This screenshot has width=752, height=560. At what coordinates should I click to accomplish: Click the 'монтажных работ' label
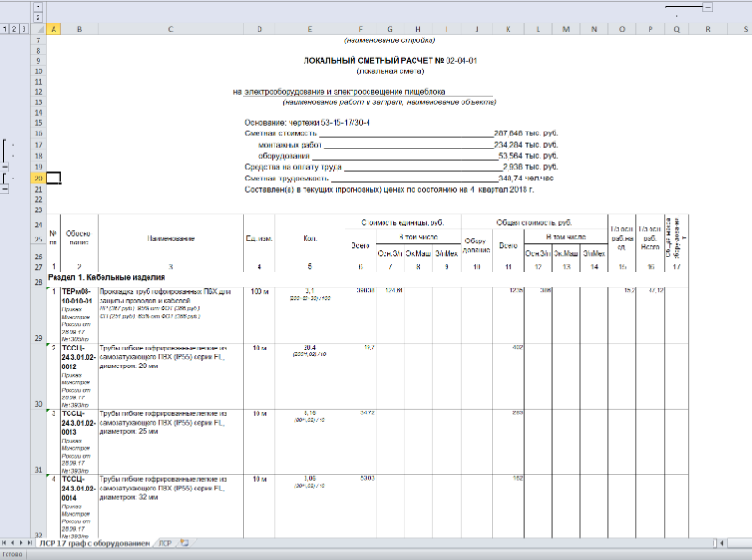[290, 145]
